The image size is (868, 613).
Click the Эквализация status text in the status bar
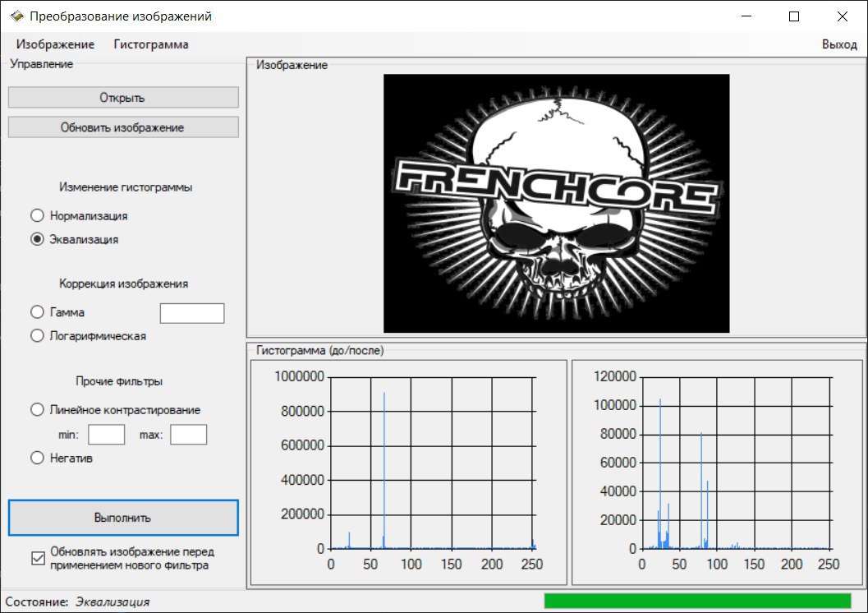click(x=113, y=601)
